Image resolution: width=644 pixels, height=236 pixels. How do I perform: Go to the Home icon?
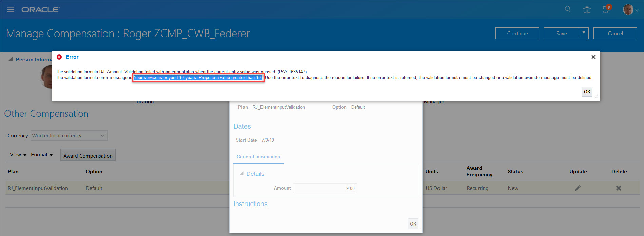[587, 9]
